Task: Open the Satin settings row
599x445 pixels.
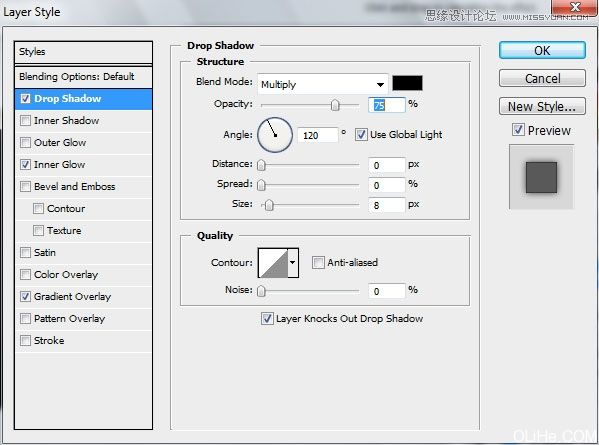Action: [x=83, y=252]
